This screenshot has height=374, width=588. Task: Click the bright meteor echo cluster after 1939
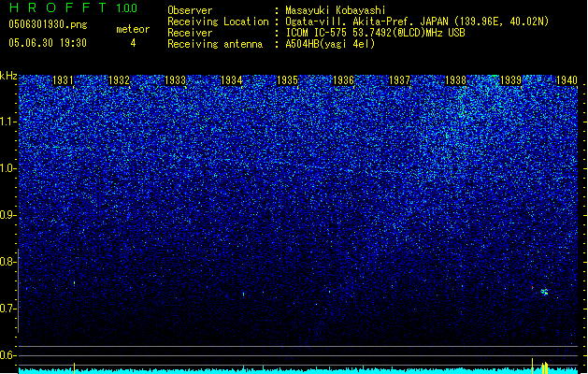click(x=544, y=292)
